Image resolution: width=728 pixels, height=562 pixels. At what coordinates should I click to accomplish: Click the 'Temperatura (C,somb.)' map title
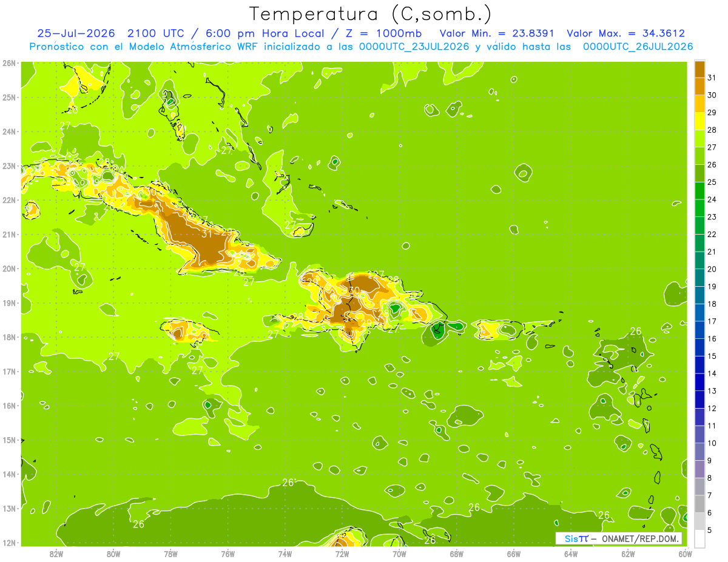[371, 14]
